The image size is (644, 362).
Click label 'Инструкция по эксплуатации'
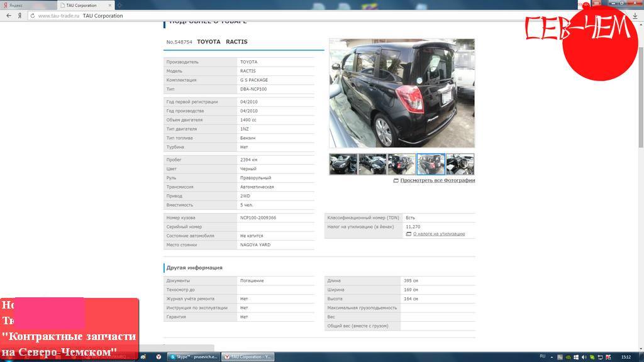pyautogui.click(x=197, y=308)
